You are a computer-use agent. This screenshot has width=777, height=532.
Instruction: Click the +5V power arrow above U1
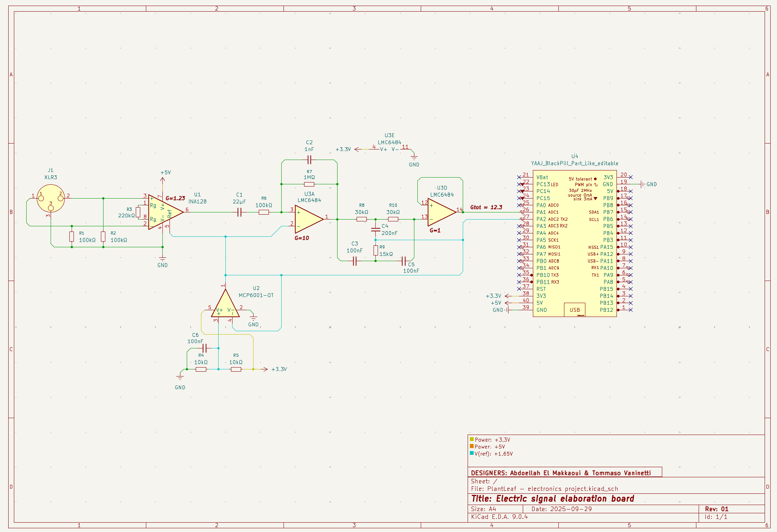[163, 180]
